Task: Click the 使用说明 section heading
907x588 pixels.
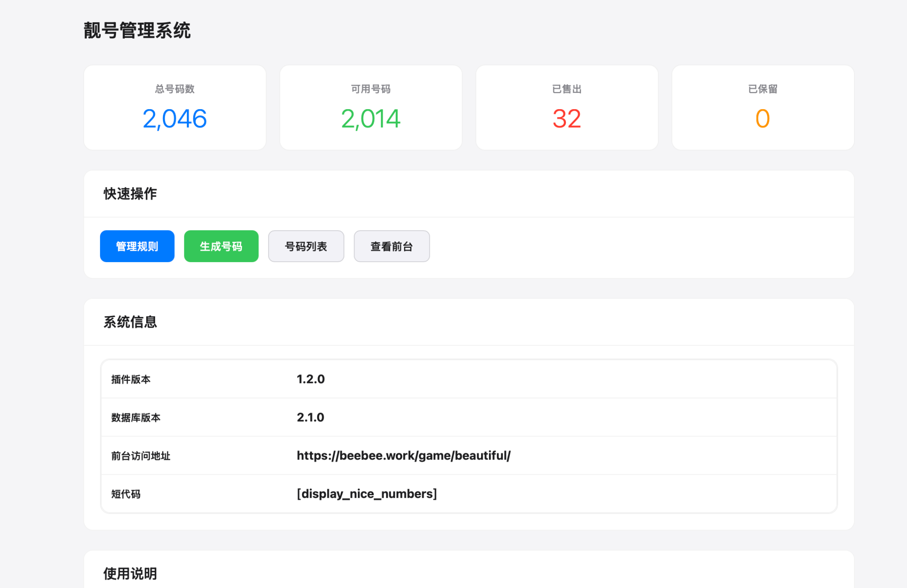Action: pos(130,573)
